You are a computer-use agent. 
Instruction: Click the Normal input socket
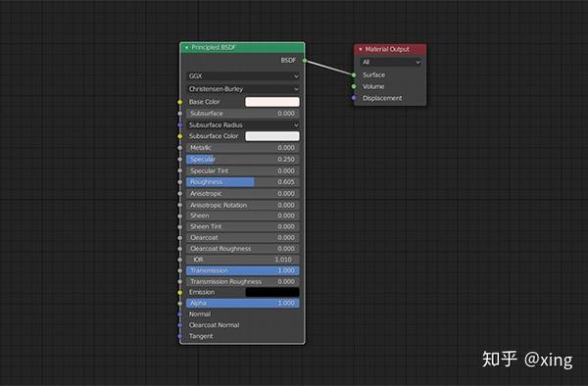click(x=180, y=314)
